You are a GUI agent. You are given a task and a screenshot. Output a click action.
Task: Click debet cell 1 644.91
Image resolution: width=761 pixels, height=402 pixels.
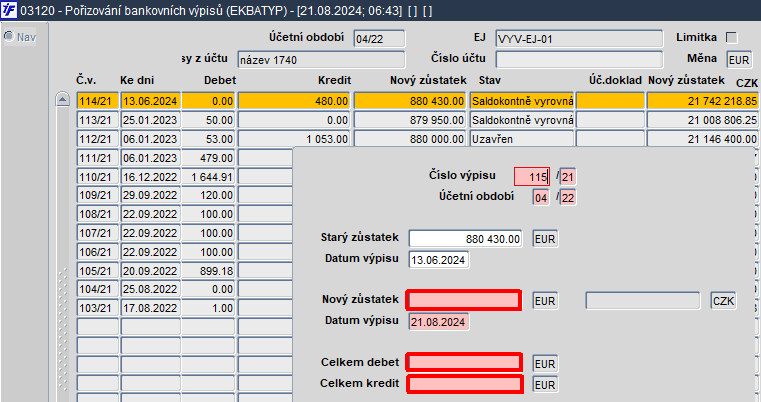pyautogui.click(x=208, y=177)
